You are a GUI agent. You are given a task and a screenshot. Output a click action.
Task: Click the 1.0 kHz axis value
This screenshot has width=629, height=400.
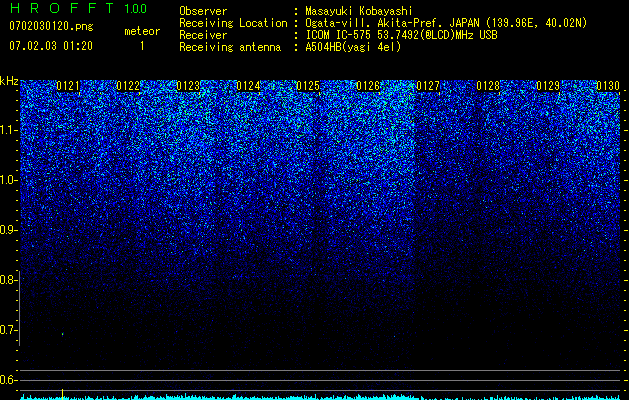[8, 180]
